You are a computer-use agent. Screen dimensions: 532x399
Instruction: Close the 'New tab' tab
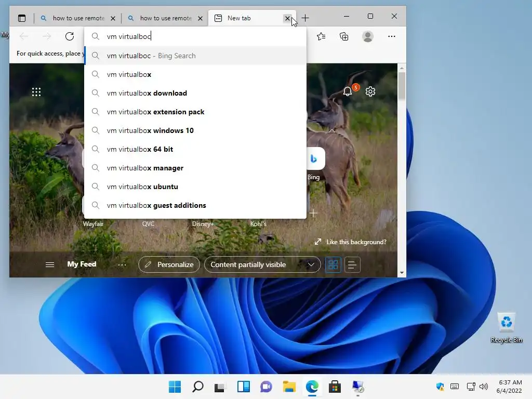(x=287, y=18)
